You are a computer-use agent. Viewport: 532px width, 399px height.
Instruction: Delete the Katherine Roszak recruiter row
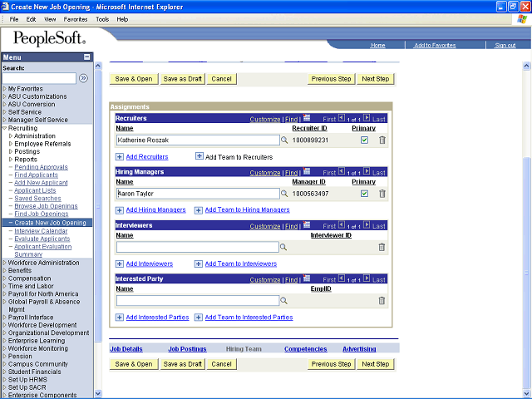click(x=382, y=140)
